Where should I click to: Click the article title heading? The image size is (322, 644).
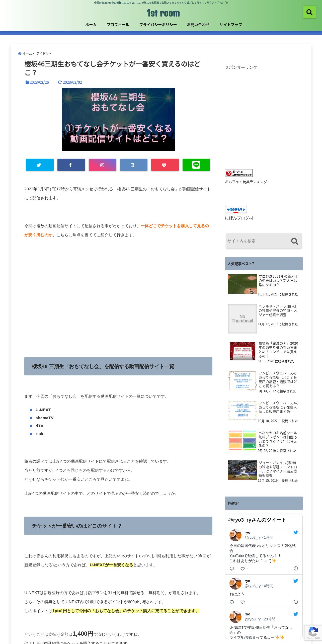[112, 68]
